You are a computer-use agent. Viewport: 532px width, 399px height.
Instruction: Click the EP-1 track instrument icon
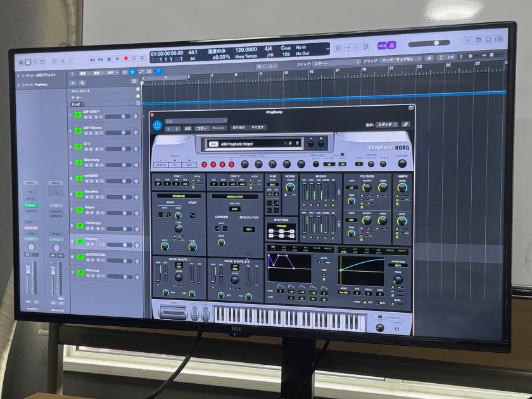79,147
